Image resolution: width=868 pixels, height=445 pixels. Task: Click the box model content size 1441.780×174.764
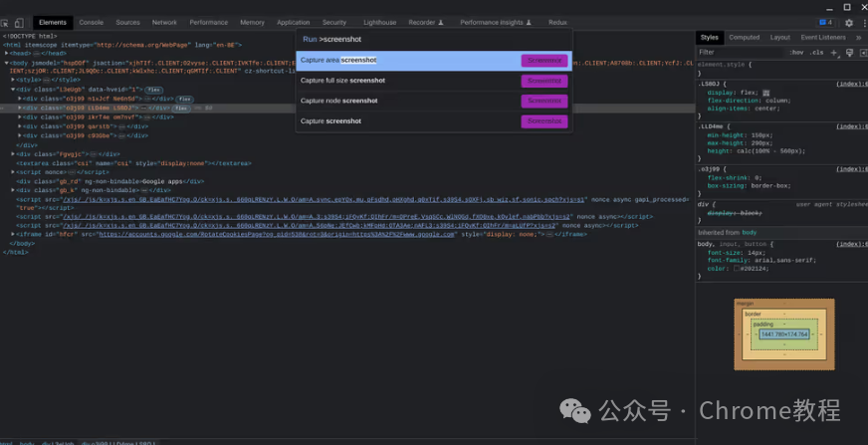click(x=784, y=334)
